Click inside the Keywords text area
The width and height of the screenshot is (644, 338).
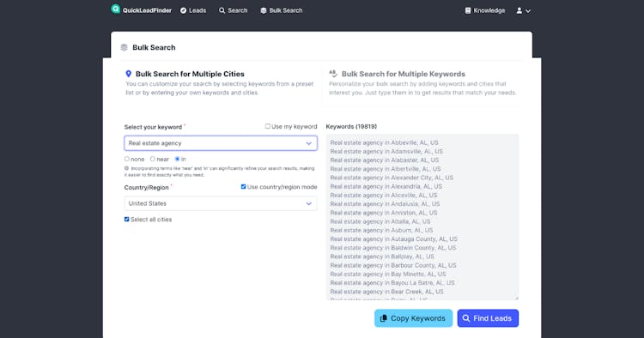[x=422, y=217]
